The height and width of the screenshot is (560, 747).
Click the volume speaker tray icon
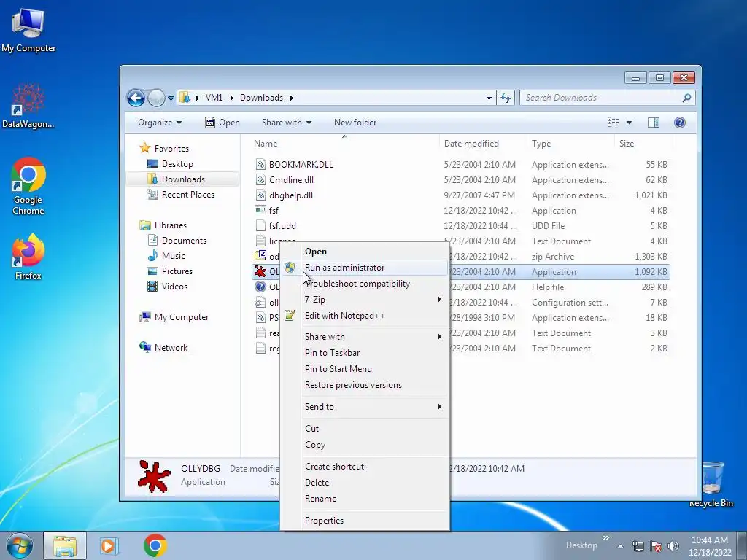(x=673, y=546)
